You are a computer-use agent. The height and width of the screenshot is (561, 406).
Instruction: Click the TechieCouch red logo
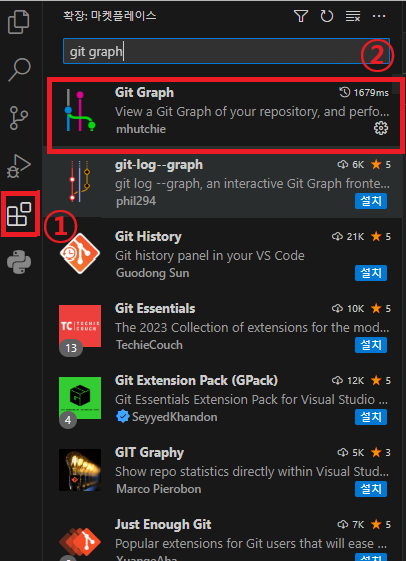tap(80, 326)
